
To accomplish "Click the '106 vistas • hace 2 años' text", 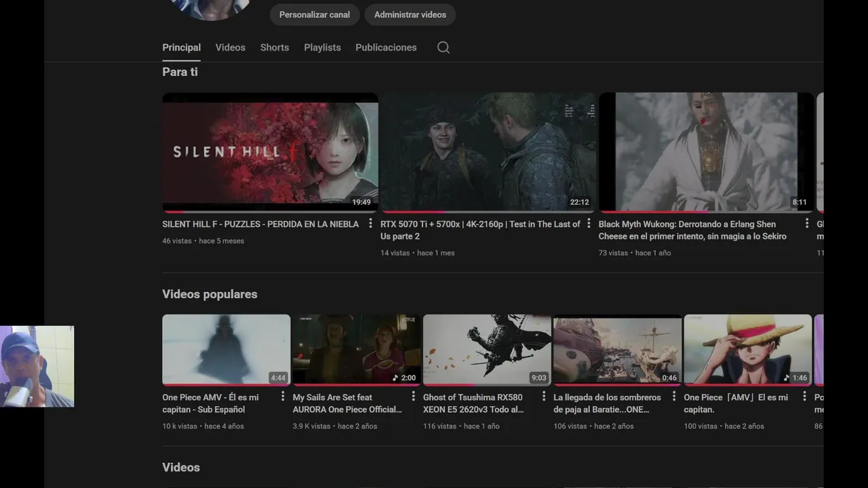I will pos(593,426).
